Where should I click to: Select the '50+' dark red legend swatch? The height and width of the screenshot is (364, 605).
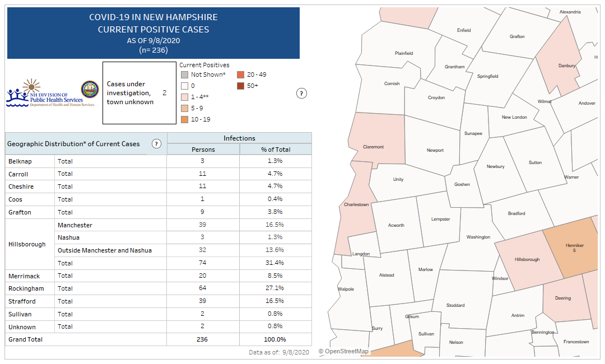[240, 86]
